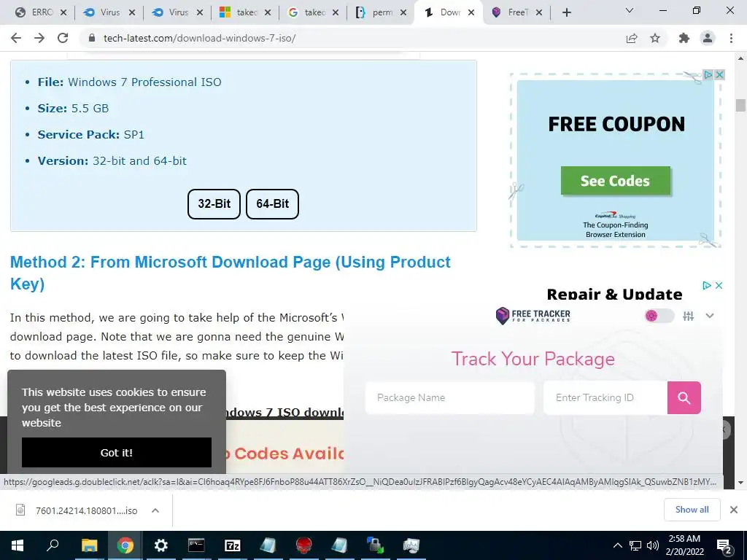Open the Chrome profile avatar

(708, 38)
